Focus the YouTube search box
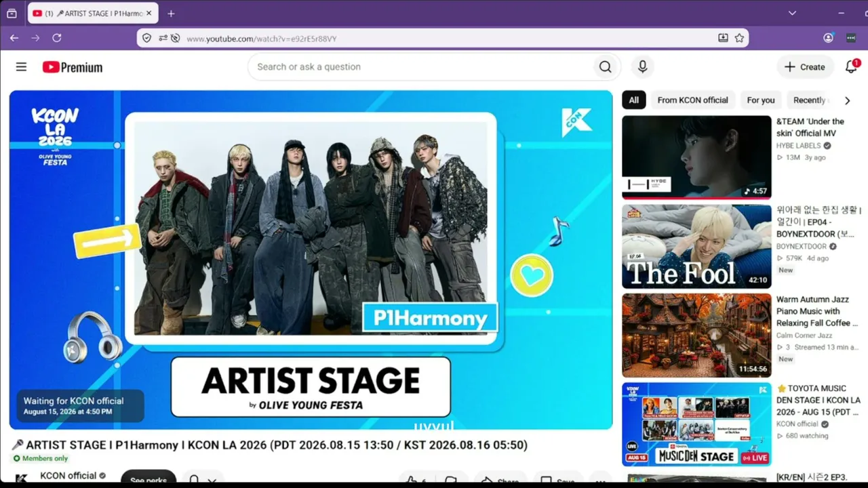Viewport: 868px width, 488px height. [x=420, y=67]
